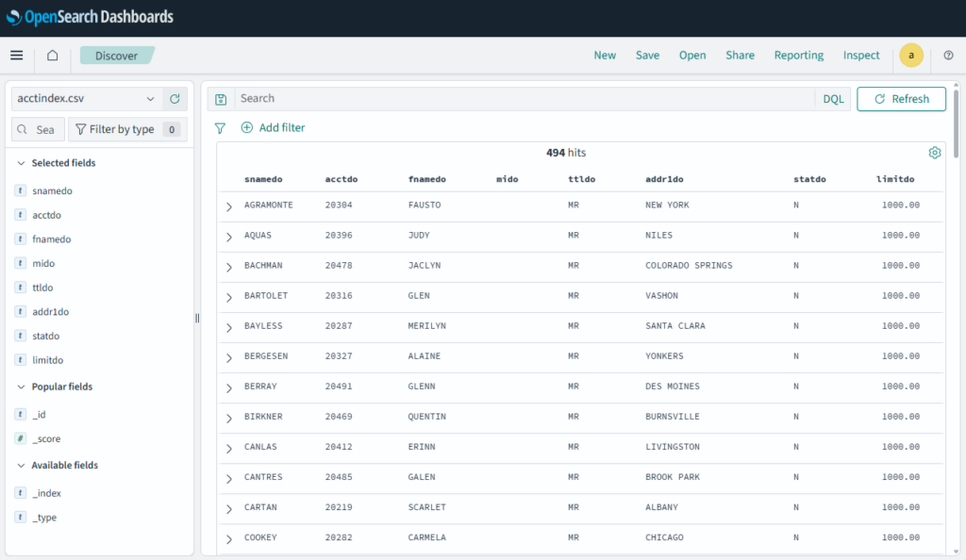Expand the CANLAS row details
Screen dimensions: 966x560
pyautogui.click(x=229, y=449)
